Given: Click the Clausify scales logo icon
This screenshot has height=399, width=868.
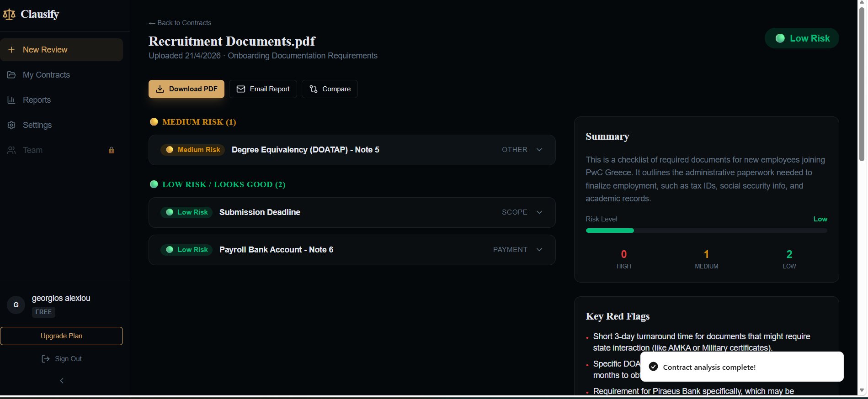Looking at the screenshot, I should pyautogui.click(x=9, y=15).
